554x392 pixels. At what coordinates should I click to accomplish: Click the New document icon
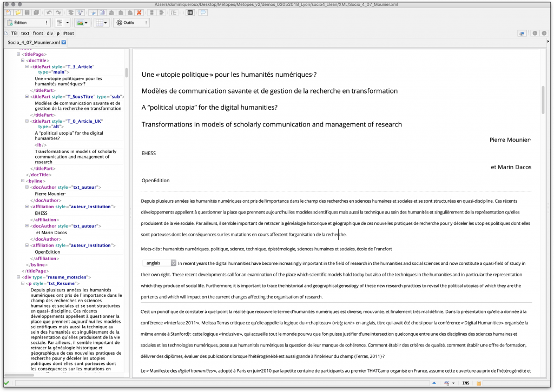click(x=9, y=12)
